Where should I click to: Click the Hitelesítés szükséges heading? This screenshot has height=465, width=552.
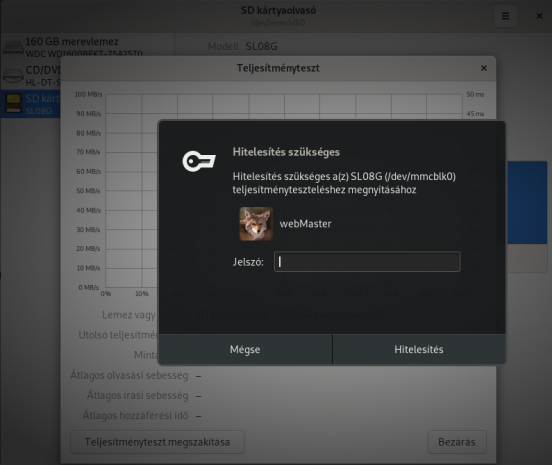[x=286, y=152]
